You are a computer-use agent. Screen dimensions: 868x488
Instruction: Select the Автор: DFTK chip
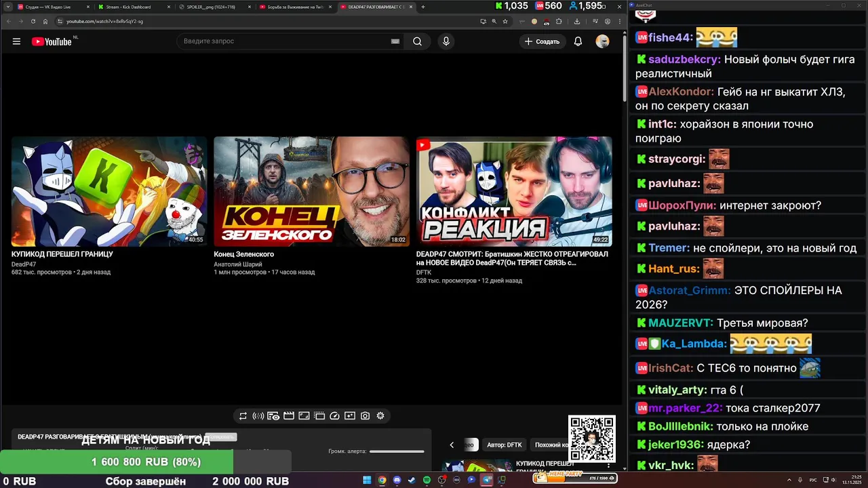coord(504,445)
